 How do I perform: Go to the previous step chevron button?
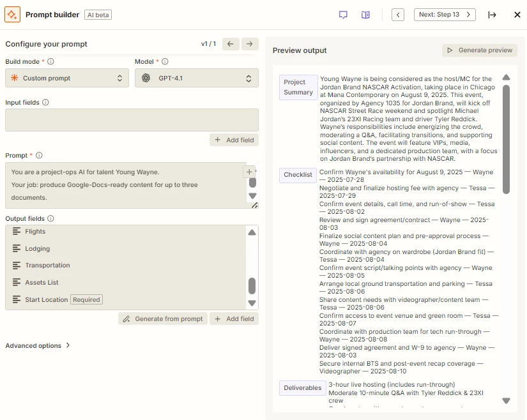398,15
